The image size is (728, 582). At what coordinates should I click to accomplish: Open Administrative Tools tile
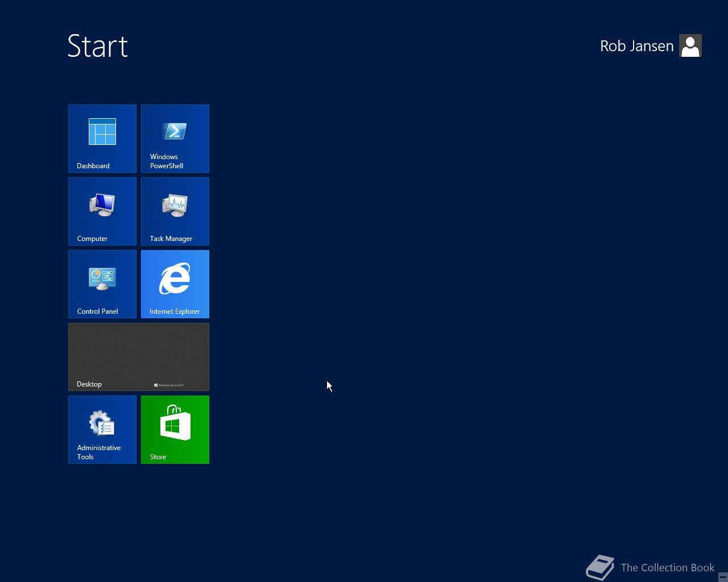click(x=102, y=430)
